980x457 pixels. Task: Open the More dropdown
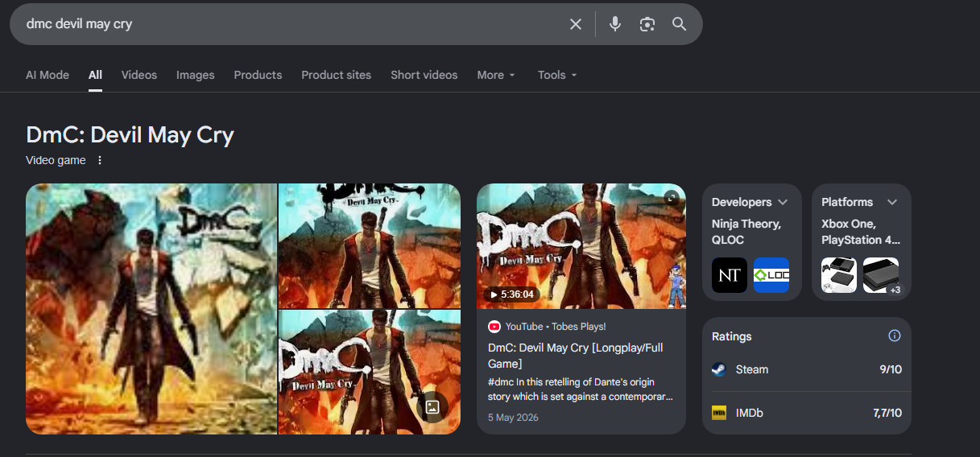[496, 75]
